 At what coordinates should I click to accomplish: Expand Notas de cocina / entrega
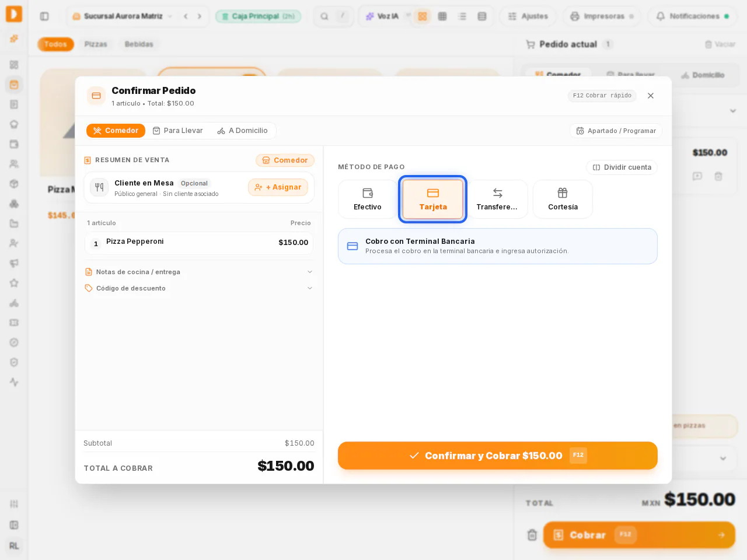tap(199, 272)
